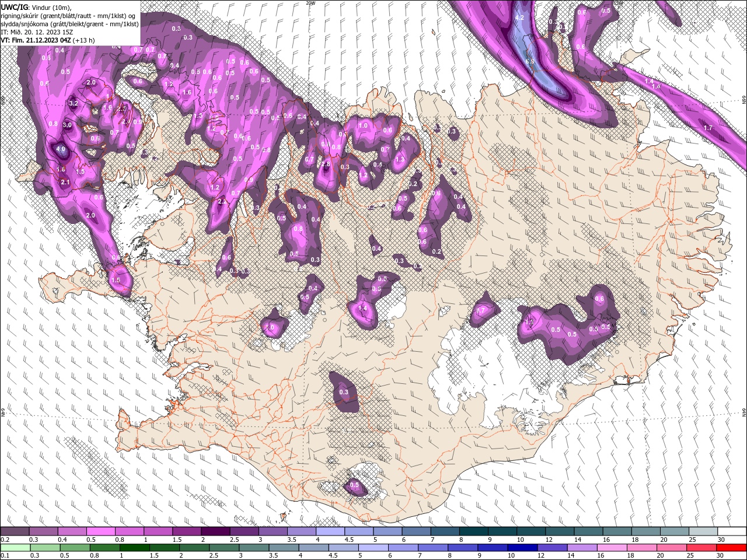Click the '(+13 h)' forecast offset text
This screenshot has width=747, height=560.
84,40
